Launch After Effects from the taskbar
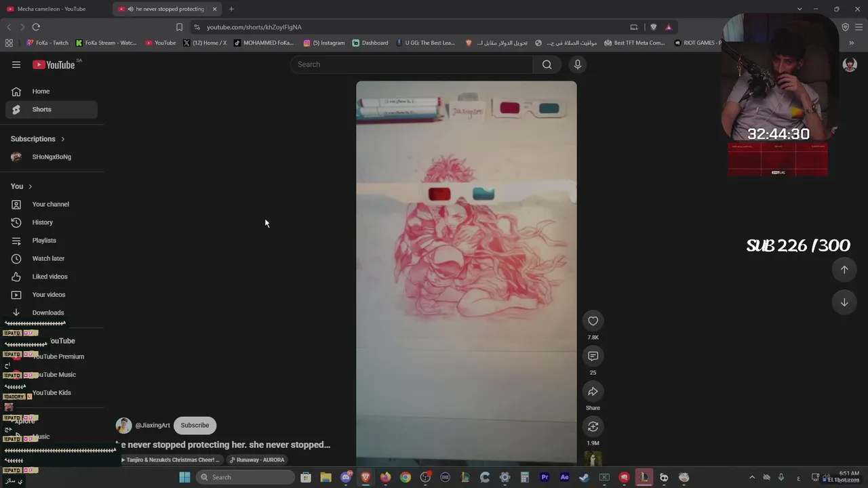 tap(564, 477)
